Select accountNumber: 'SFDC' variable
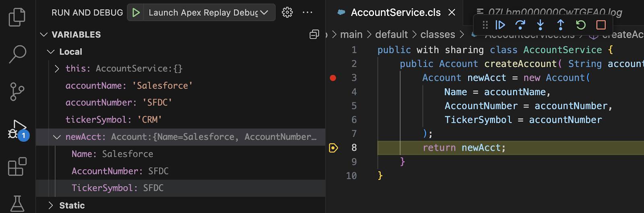The width and height of the screenshot is (644, 213). point(119,102)
